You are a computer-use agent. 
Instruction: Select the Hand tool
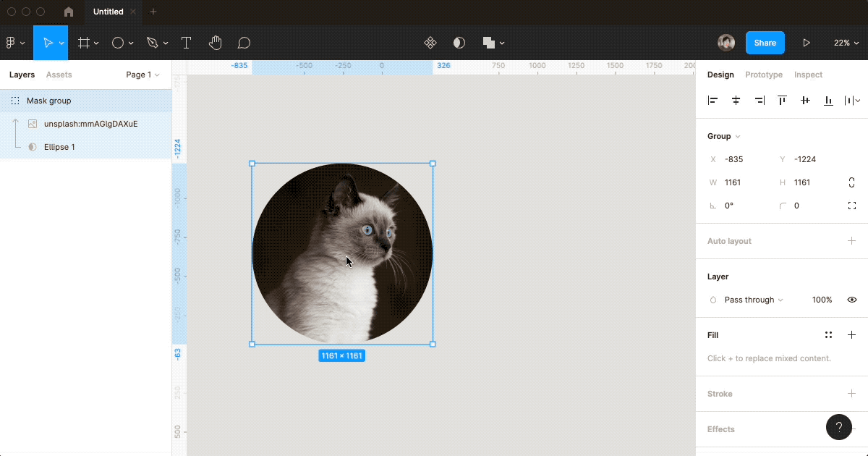point(215,43)
